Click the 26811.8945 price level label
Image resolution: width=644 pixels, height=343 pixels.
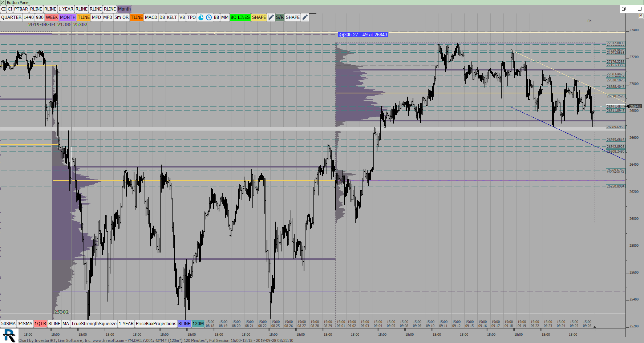[x=616, y=110]
